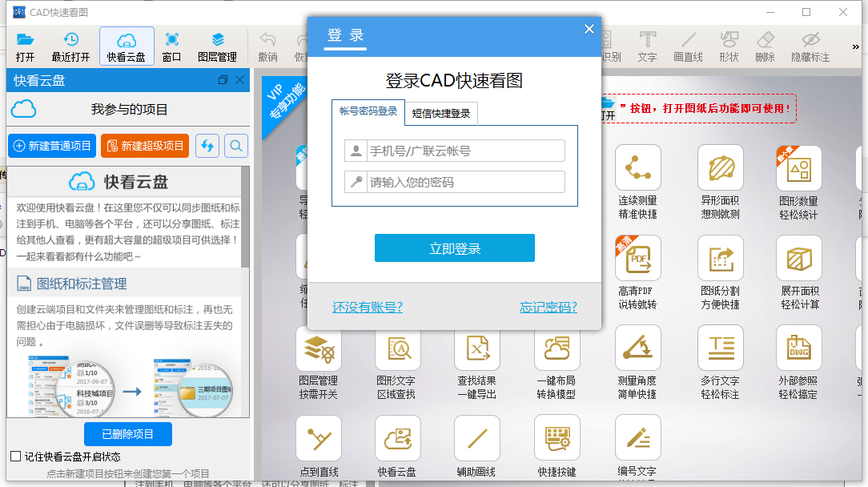Open 展开面积 feature icon
The width and height of the screenshot is (868, 487).
[799, 258]
